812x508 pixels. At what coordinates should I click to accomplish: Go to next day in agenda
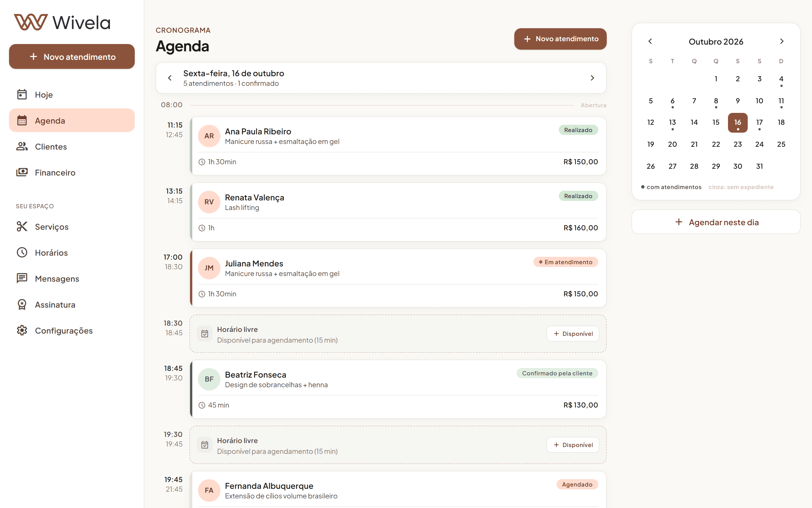pos(592,78)
